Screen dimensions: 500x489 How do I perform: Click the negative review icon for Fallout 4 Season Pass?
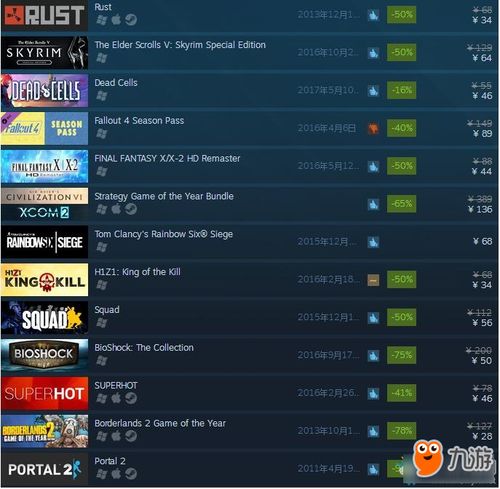(373, 128)
